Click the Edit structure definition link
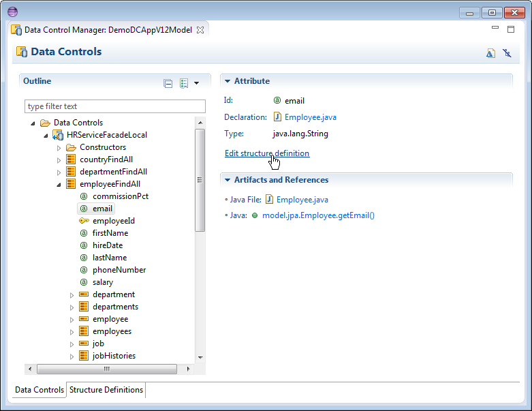Image resolution: width=532 pixels, height=411 pixels. pos(267,153)
